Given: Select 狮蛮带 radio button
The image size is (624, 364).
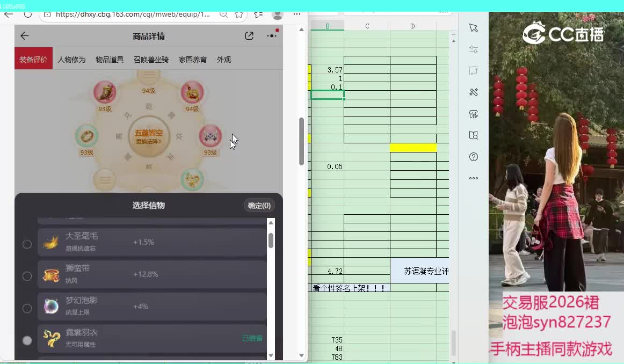Looking at the screenshot, I should tap(27, 276).
